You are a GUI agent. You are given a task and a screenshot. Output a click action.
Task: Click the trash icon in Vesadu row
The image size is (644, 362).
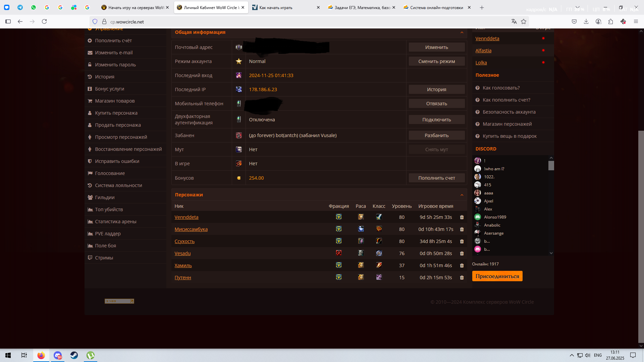(462, 253)
